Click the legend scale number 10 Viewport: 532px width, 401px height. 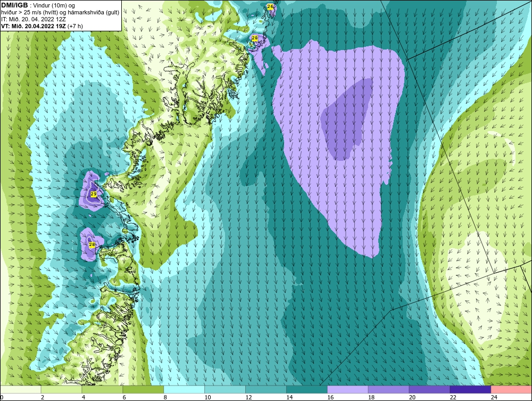207,397
